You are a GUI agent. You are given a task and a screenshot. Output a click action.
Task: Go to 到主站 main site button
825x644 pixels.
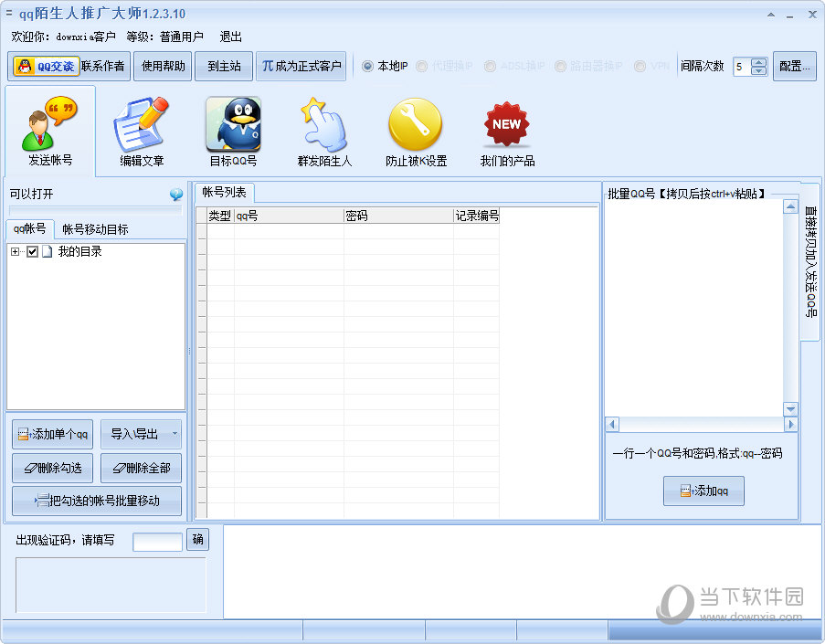(x=224, y=67)
